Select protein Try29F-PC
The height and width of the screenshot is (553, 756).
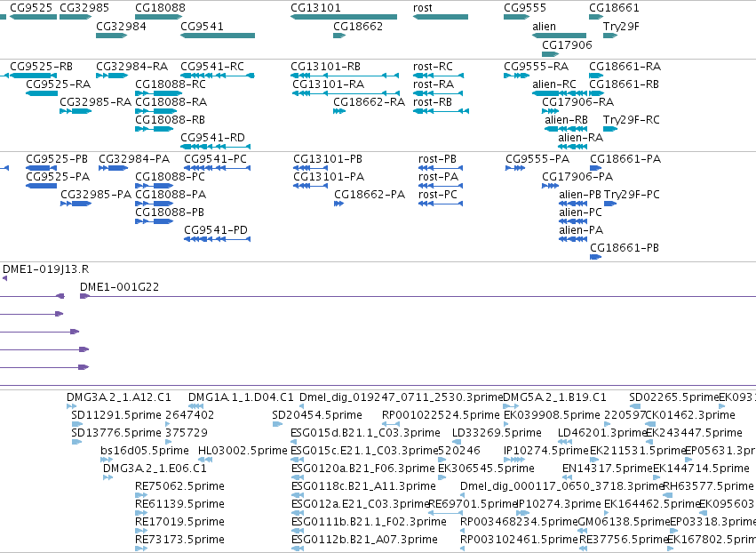pos(610,204)
